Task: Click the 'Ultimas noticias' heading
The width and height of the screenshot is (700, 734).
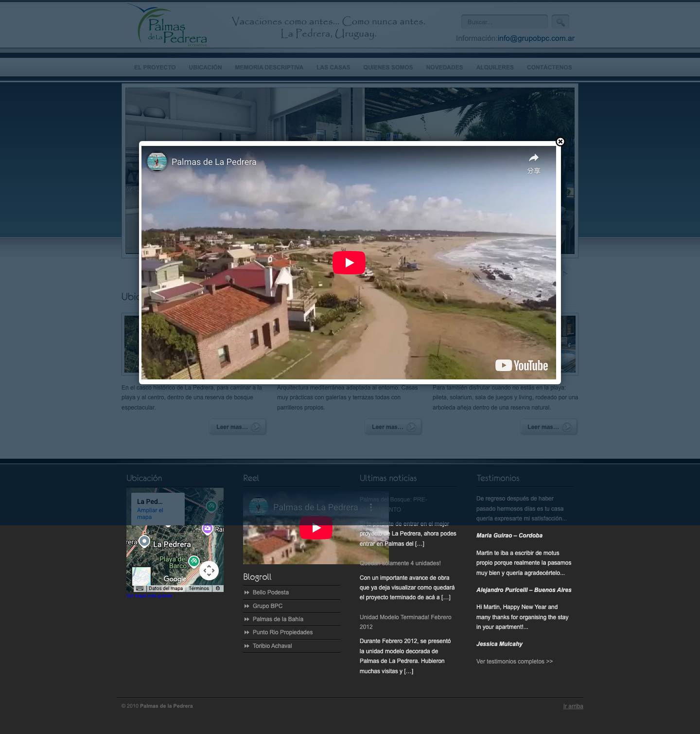Action: point(388,478)
